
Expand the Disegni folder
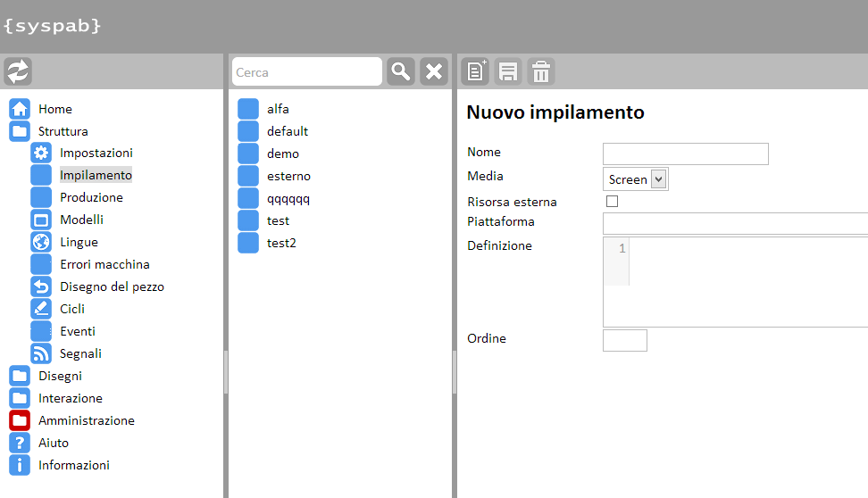tap(20, 376)
